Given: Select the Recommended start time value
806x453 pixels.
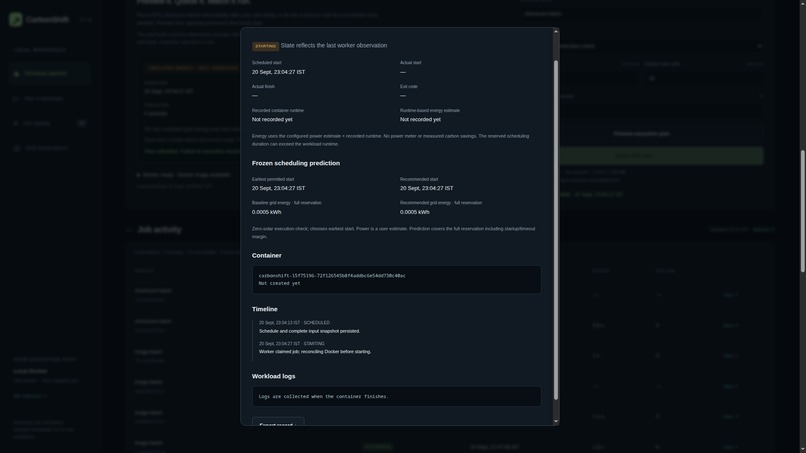Looking at the screenshot, I should 427,188.
